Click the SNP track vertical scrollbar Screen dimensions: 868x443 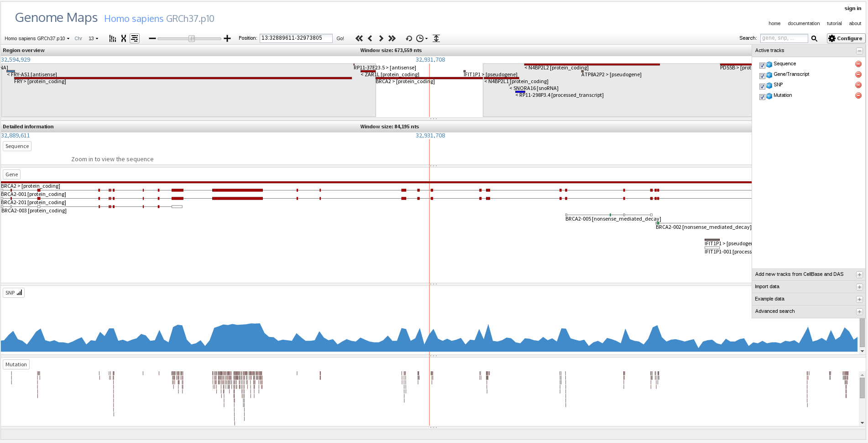pyautogui.click(x=862, y=333)
